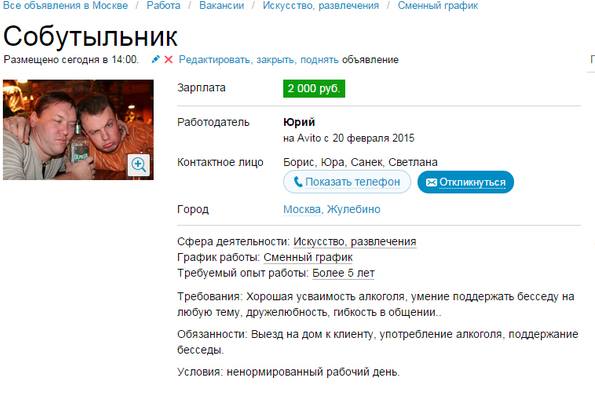The height and width of the screenshot is (402, 595).
Task: Open breadcrumb Все объявления в Москве
Action: [x=65, y=5]
